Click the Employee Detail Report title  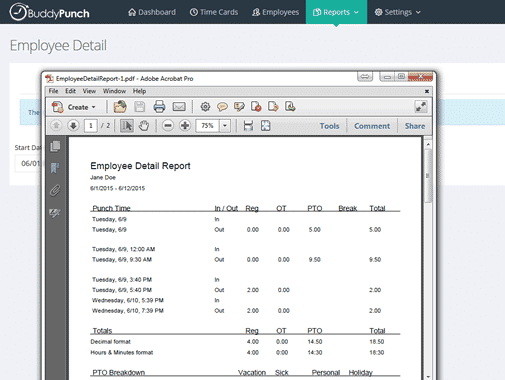click(140, 166)
